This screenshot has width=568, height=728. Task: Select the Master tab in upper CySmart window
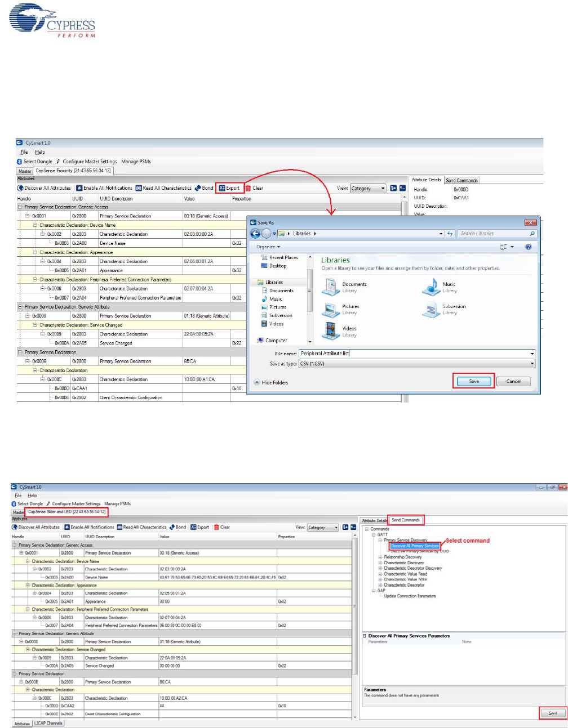[x=25, y=171]
